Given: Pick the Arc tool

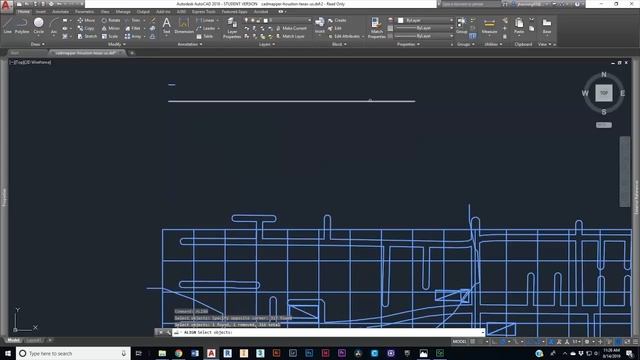Looking at the screenshot, I should [53, 26].
